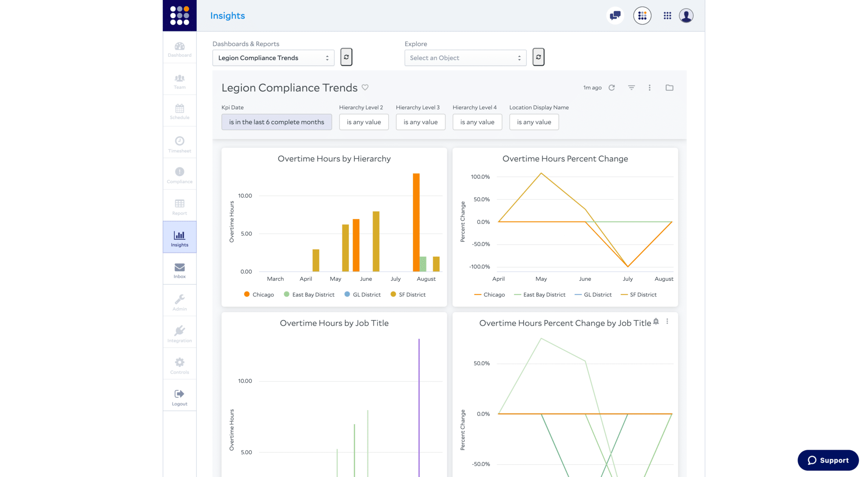Click the Legion Compliance Trends dashboard heading
This screenshot has width=868, height=477.
tap(289, 88)
